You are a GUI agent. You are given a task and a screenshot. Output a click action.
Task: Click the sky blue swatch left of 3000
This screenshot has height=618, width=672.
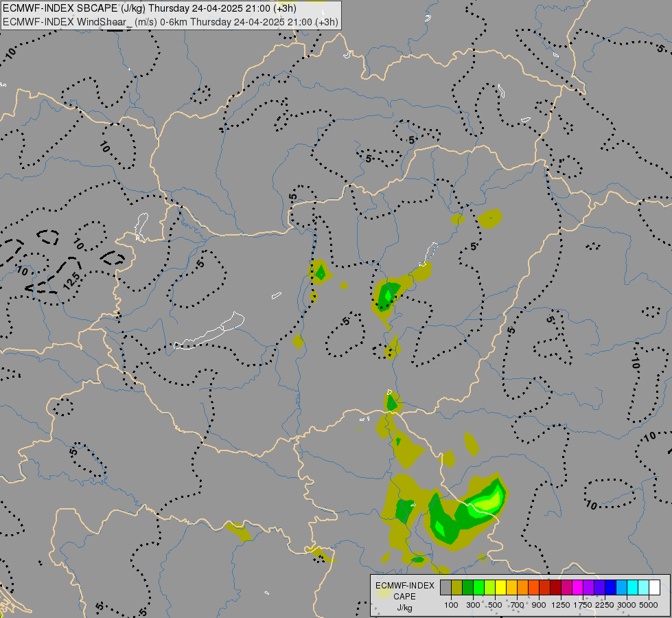coord(623,588)
